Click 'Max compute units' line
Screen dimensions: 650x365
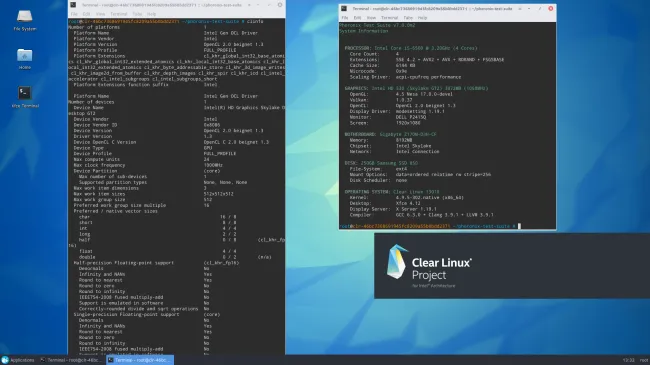click(141, 159)
